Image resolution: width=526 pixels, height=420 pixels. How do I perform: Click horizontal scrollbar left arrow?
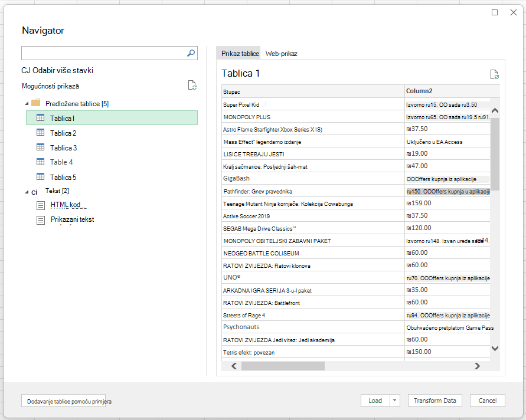click(234, 366)
